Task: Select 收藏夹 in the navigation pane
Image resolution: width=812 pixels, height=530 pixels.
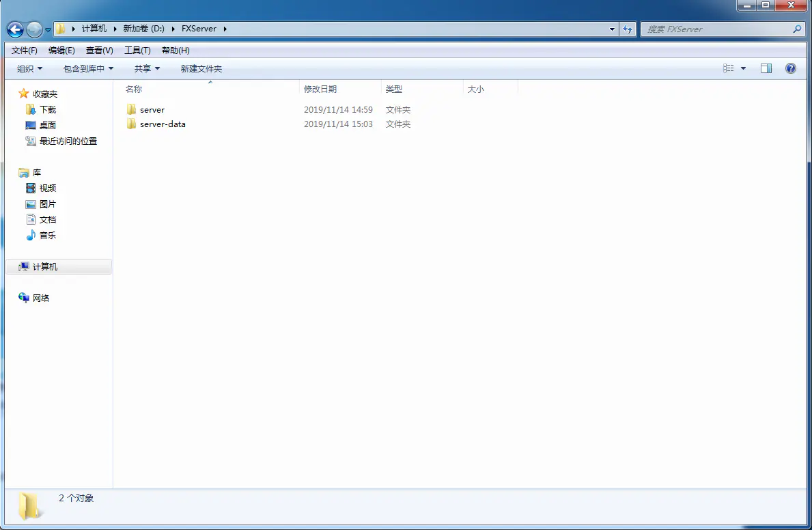Action: (45, 94)
